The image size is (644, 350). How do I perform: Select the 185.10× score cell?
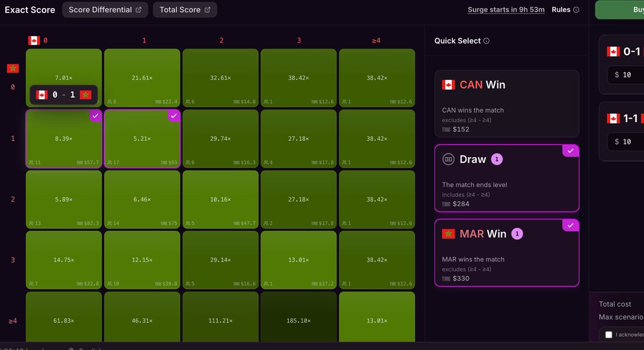click(x=299, y=317)
